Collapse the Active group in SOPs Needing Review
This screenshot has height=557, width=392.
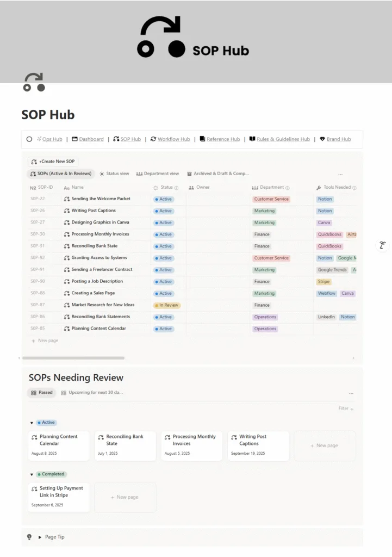[x=32, y=423]
